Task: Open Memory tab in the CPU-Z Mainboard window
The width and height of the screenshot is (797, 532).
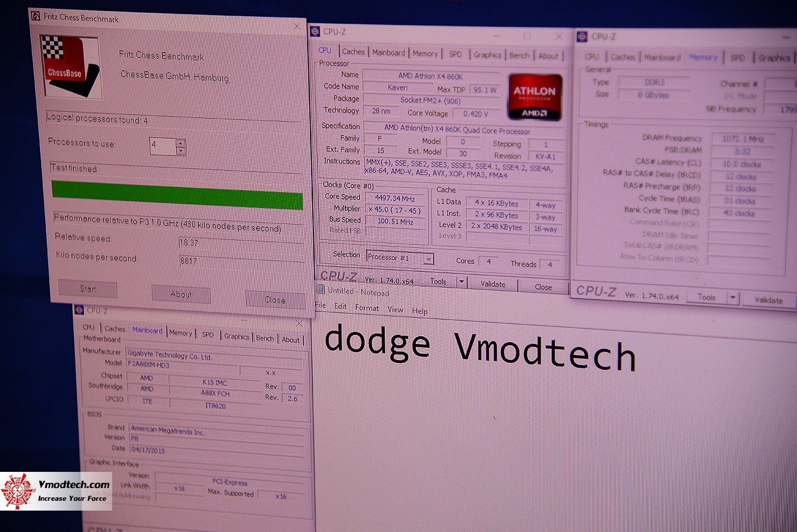Action: [180, 333]
